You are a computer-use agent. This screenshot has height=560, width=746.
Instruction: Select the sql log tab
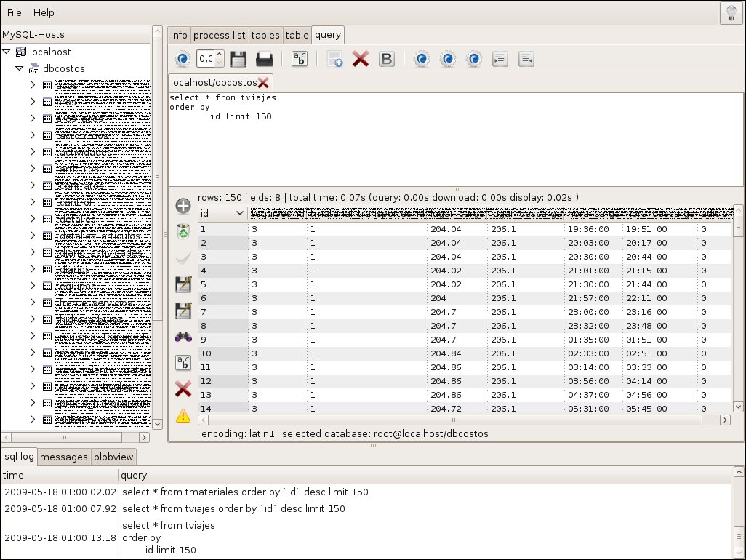[x=19, y=456]
